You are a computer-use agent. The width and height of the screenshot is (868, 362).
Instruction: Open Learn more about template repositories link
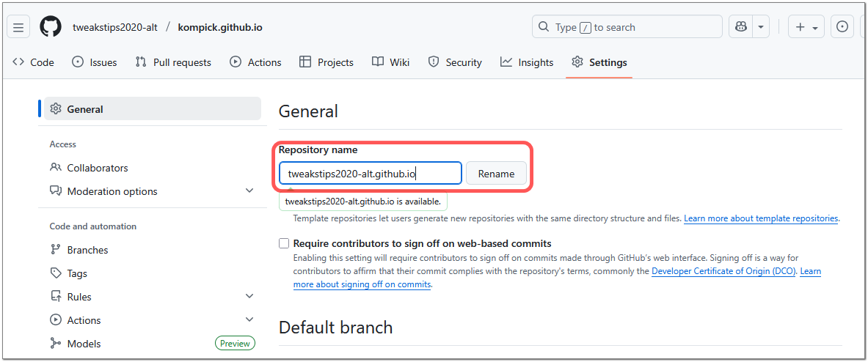tap(761, 218)
